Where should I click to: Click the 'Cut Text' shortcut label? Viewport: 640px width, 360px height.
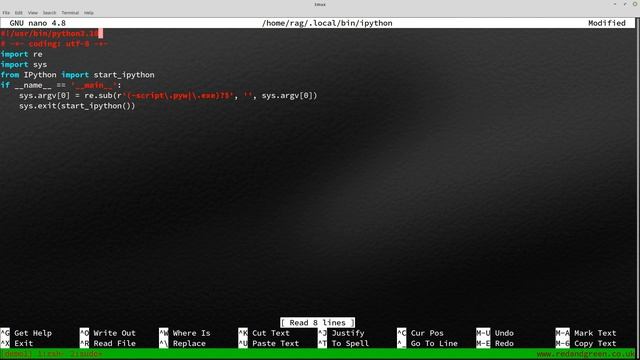pos(271,333)
